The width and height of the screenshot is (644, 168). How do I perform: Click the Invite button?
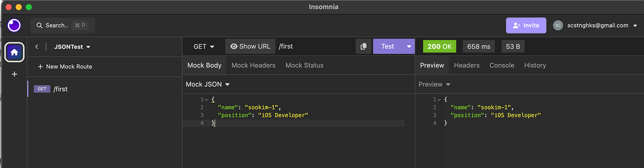point(526,25)
